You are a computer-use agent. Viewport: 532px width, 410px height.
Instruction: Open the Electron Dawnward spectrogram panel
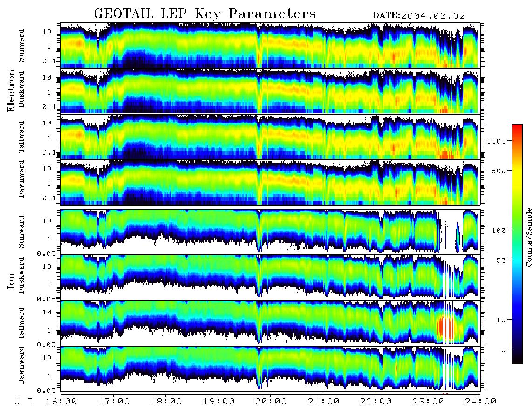coord(270,182)
